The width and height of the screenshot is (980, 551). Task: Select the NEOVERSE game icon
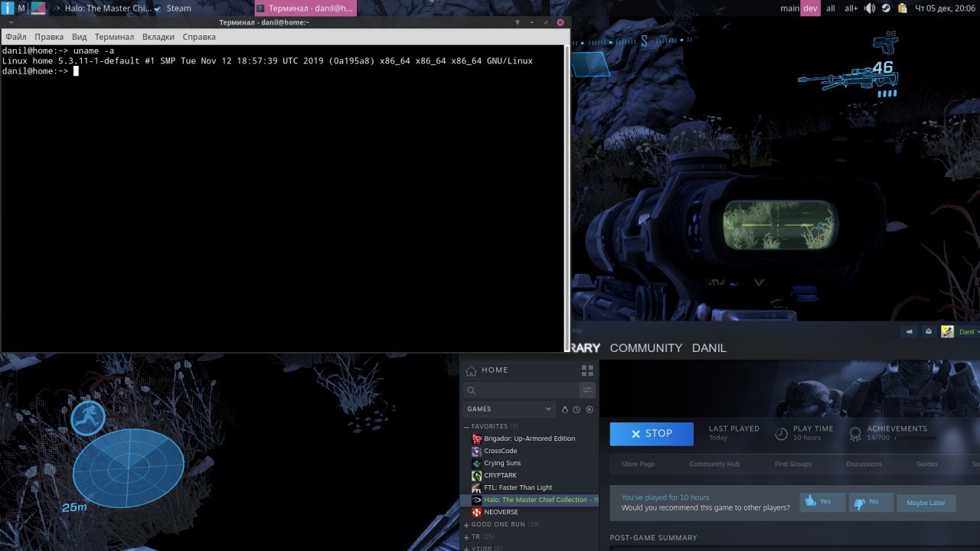pos(477,513)
